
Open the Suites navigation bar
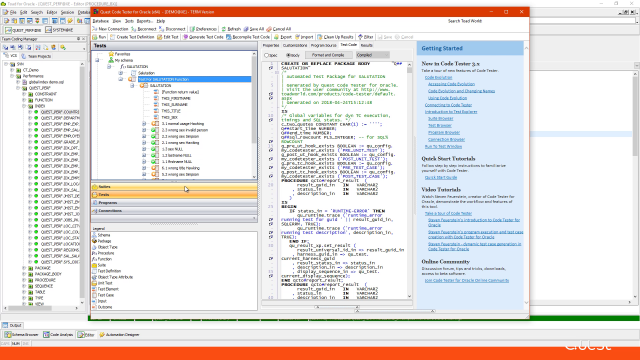click(x=174, y=187)
